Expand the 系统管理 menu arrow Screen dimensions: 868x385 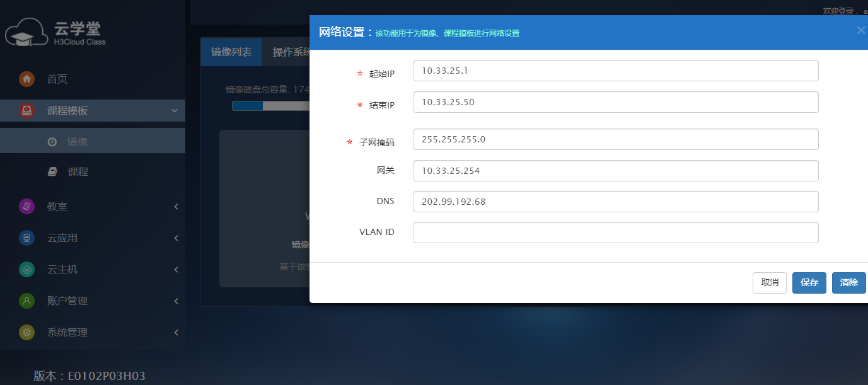point(176,333)
